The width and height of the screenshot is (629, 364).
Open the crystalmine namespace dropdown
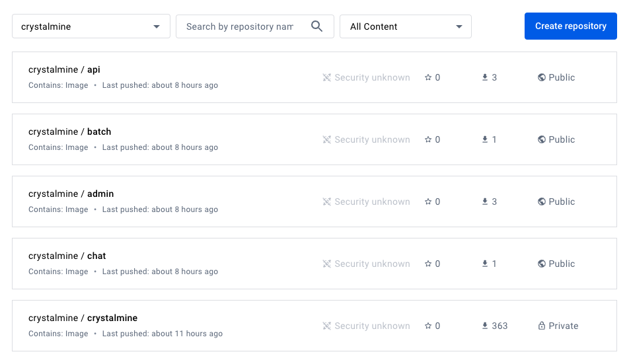pos(91,26)
